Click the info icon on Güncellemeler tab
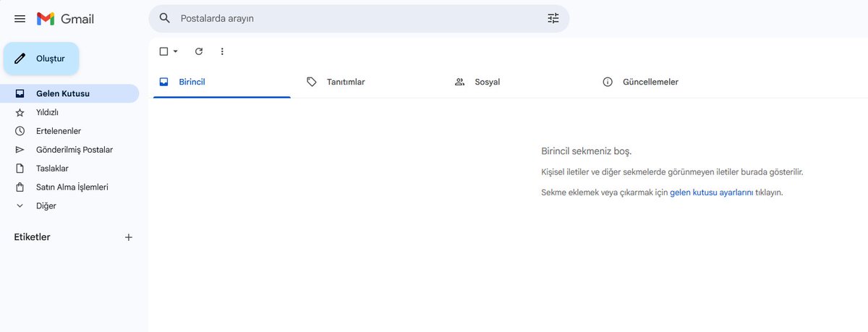 [x=608, y=82]
